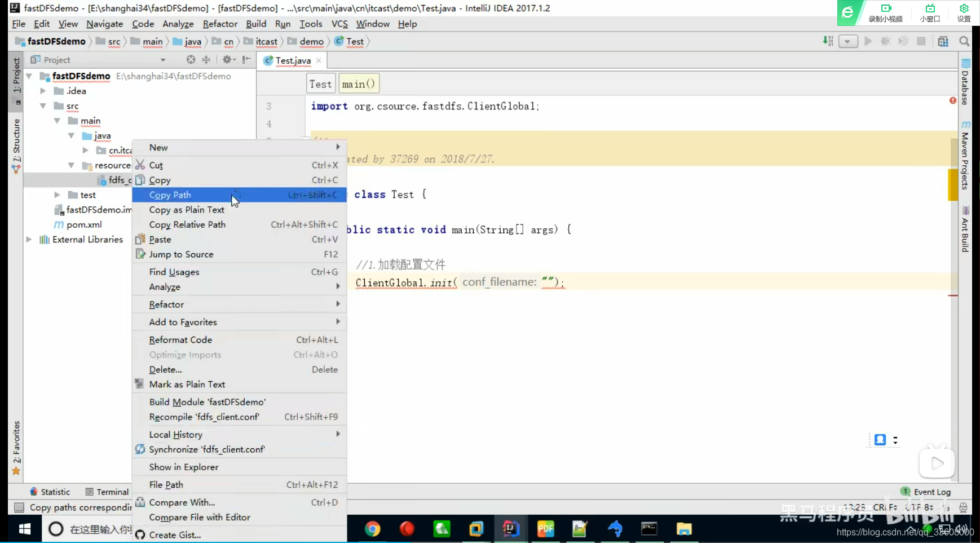
Task: Select the Test.java editor tab
Action: coord(293,60)
